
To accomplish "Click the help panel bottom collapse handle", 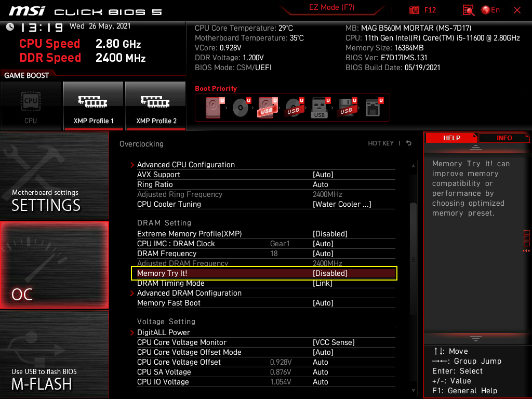I will 476,339.
